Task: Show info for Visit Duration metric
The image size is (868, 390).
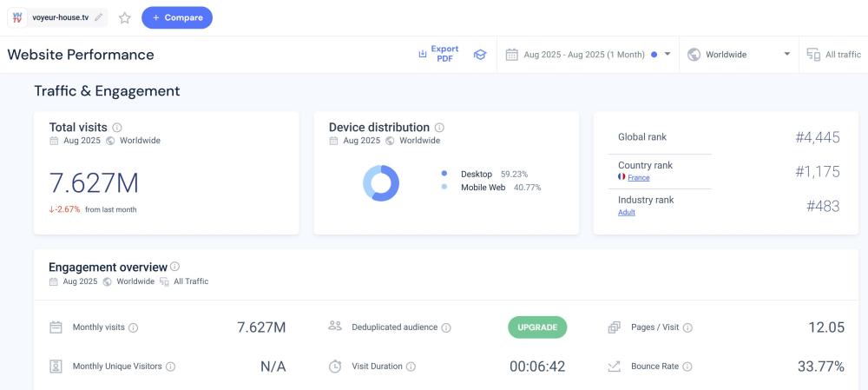Action: [411, 367]
